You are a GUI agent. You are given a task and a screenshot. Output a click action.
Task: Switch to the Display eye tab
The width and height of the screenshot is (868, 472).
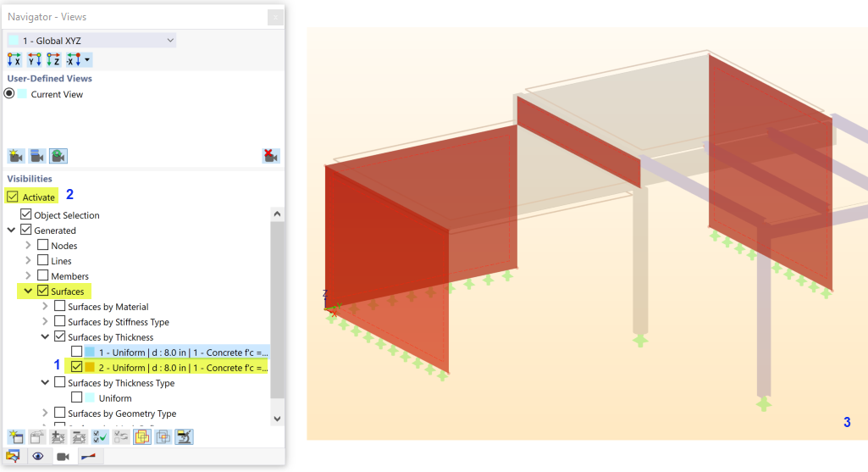(37, 457)
